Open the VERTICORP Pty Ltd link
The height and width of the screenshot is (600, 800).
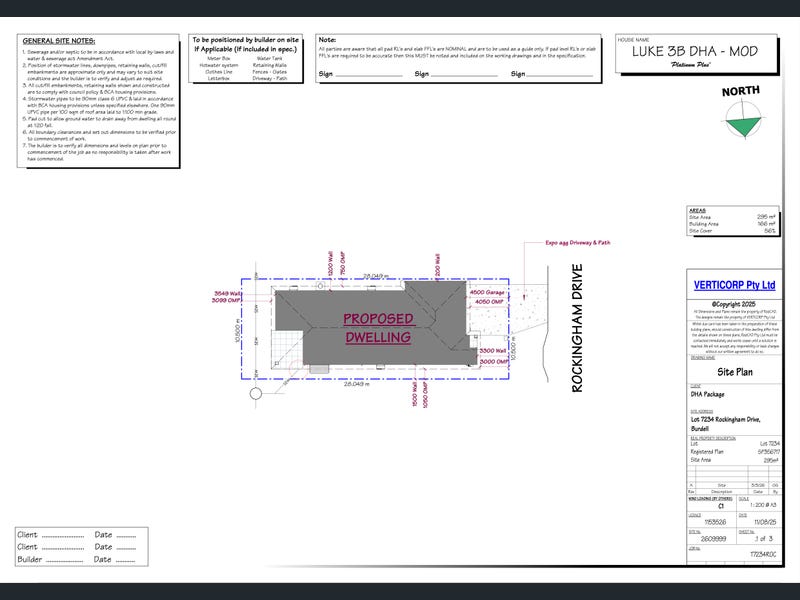(x=734, y=285)
